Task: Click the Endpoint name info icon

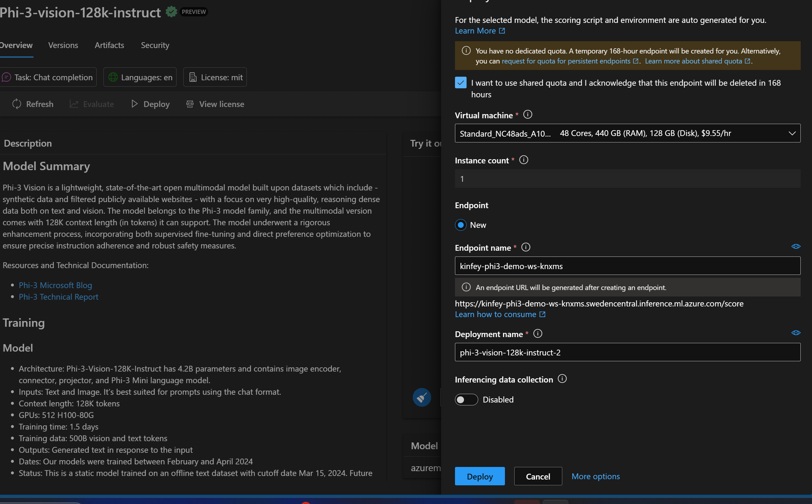Action: point(526,247)
